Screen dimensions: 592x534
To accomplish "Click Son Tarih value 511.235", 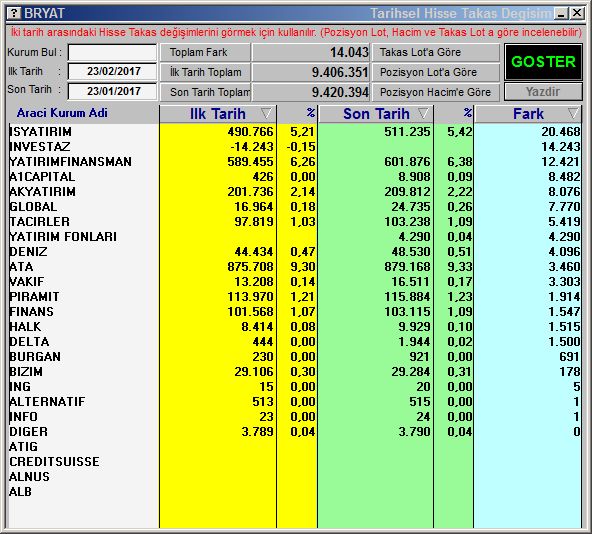I will tap(407, 132).
